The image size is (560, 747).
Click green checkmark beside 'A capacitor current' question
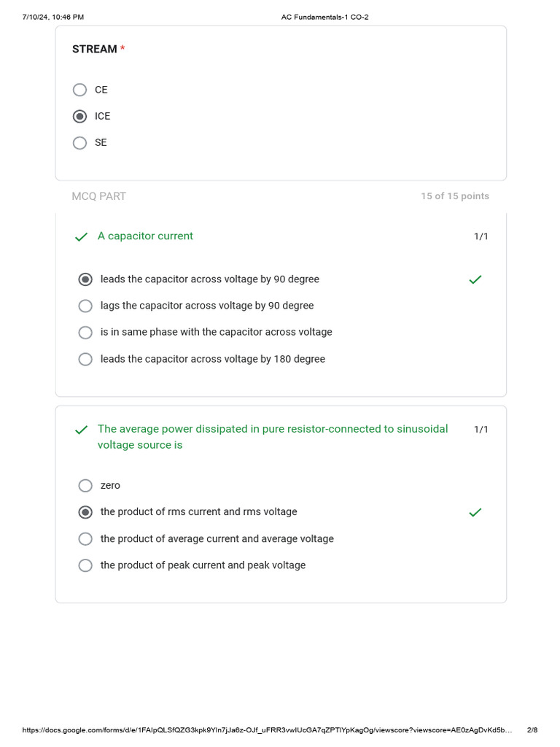coord(81,237)
